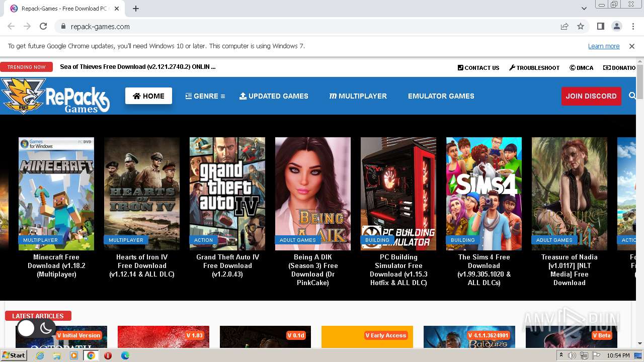Dismiss the Chrome update notice
Image resolution: width=644 pixels, height=362 pixels.
click(632, 46)
